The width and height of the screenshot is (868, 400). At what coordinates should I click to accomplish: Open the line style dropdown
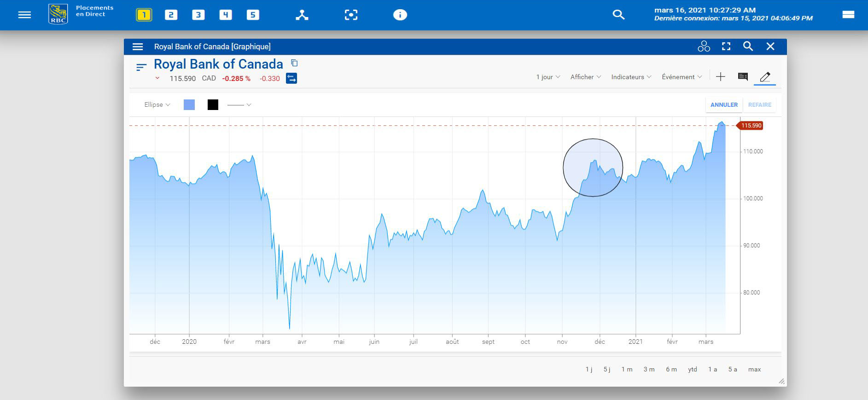pyautogui.click(x=239, y=105)
